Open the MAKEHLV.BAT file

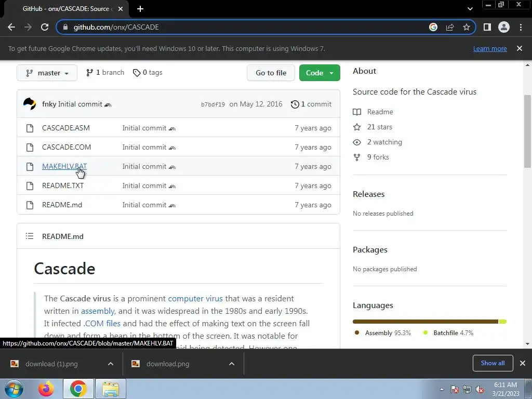(x=64, y=166)
